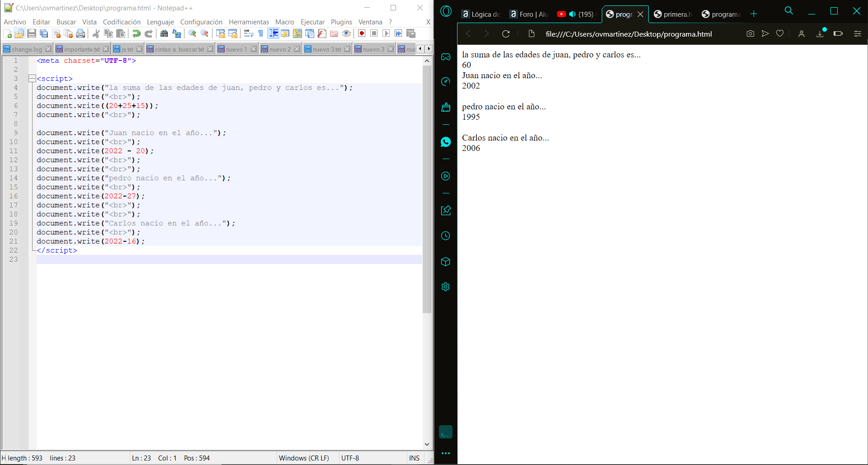Image resolution: width=868 pixels, height=465 pixels.
Task: Open the Lenguaje menu
Action: 160,22
